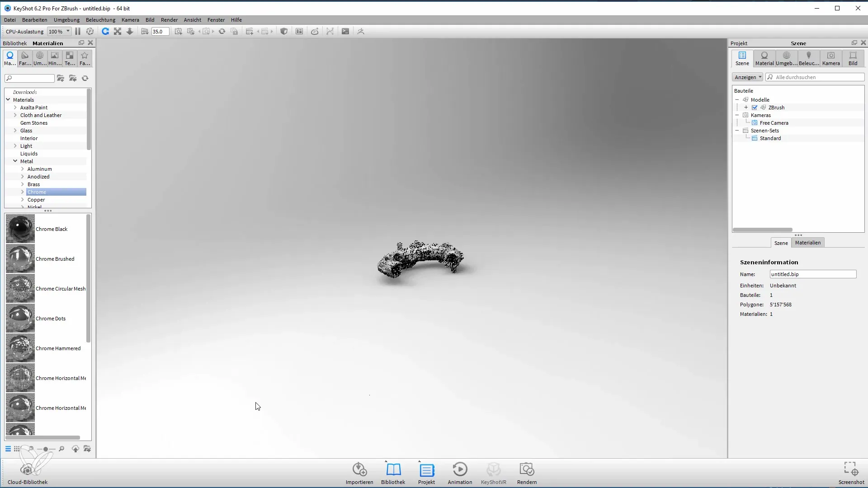Toggle visibility checkbox next to Modelle
868x488 pixels.
point(755,107)
